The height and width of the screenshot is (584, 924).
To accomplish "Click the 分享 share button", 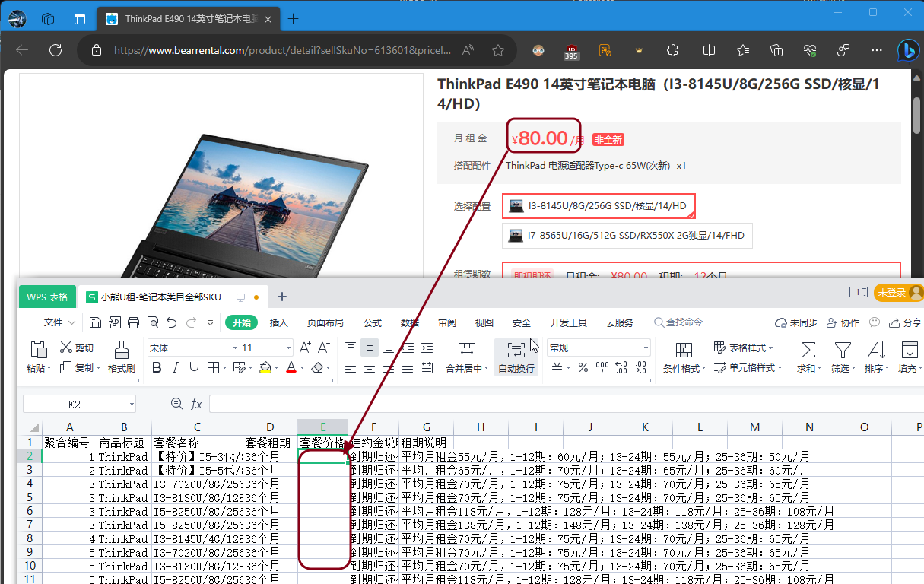I will [x=905, y=323].
